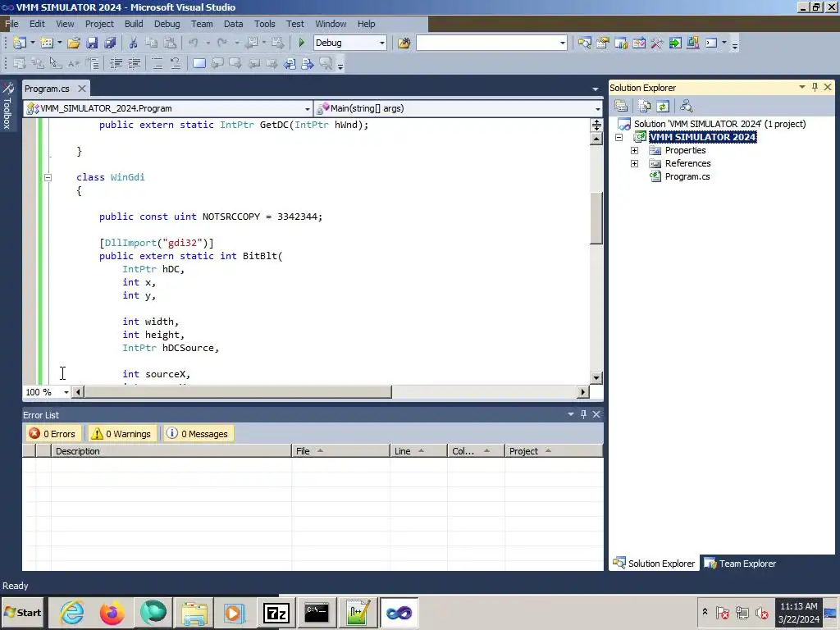Select Program.cs in Solution Explorer
Screen dimensions: 840x630
coord(687,177)
